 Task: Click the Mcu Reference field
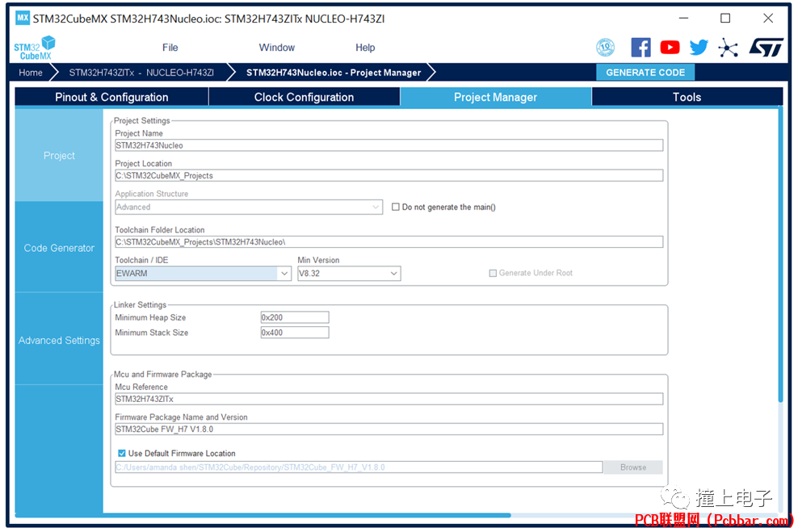[388, 400]
